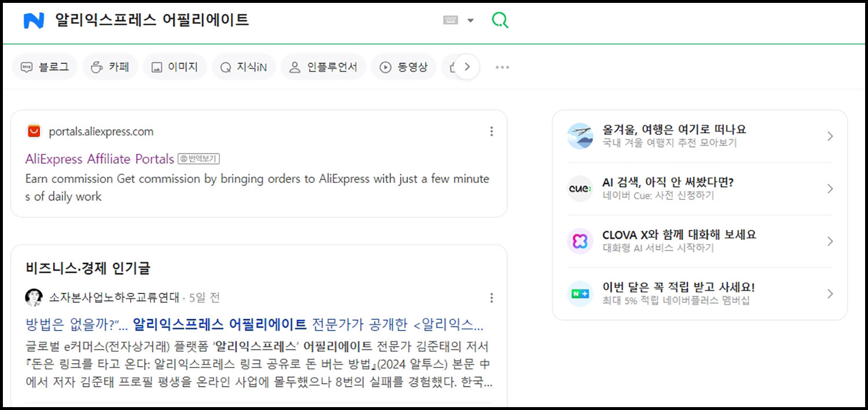Switch to the 동영상 tab

click(x=403, y=67)
